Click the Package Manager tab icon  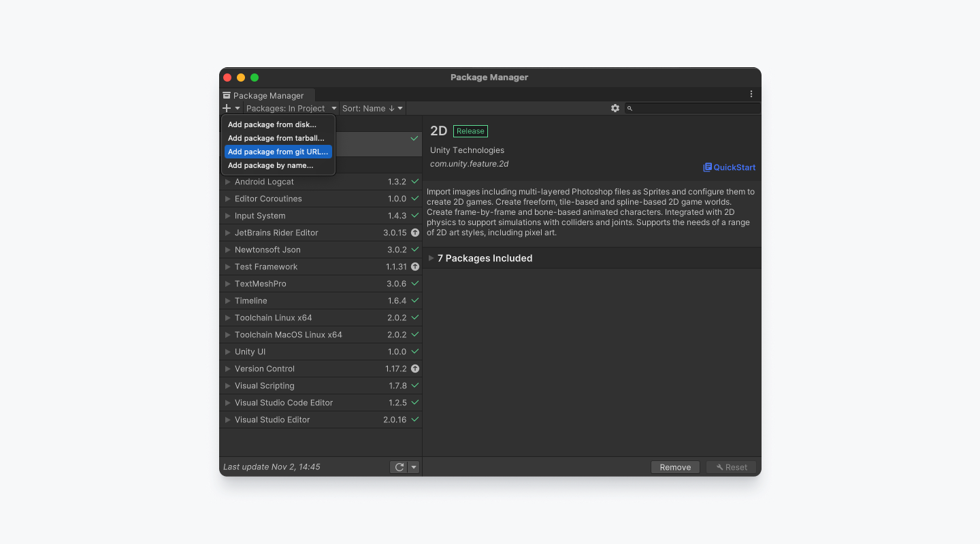[227, 96]
